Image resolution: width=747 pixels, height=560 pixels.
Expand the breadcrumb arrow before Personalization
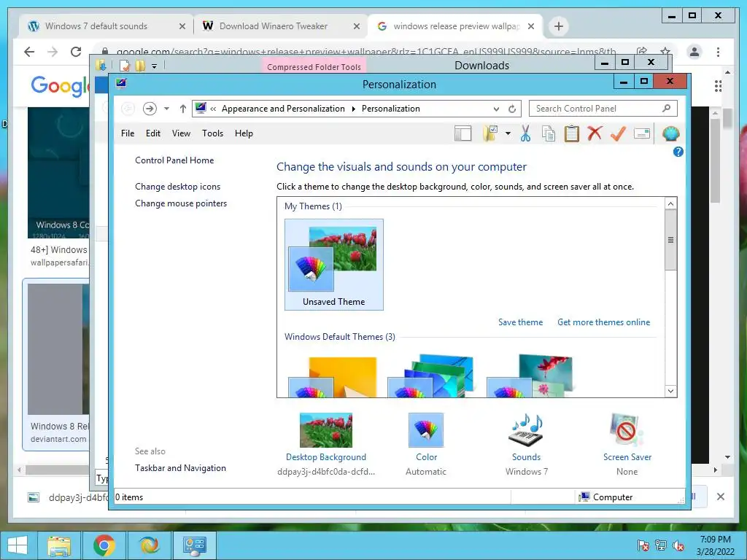tap(354, 109)
